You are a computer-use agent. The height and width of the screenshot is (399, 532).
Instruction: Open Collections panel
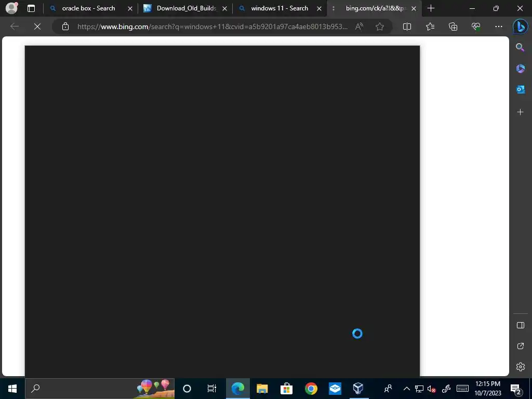453,26
